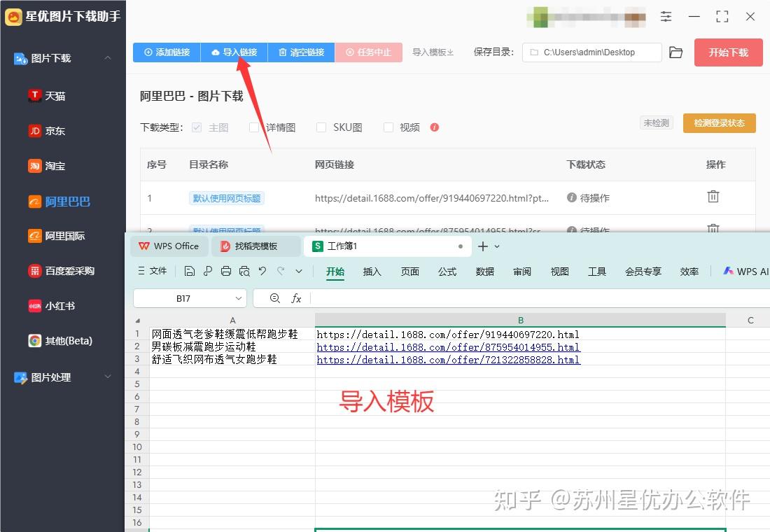
Task: Collapse the 图片下载 sidebar section
Action: [108, 58]
